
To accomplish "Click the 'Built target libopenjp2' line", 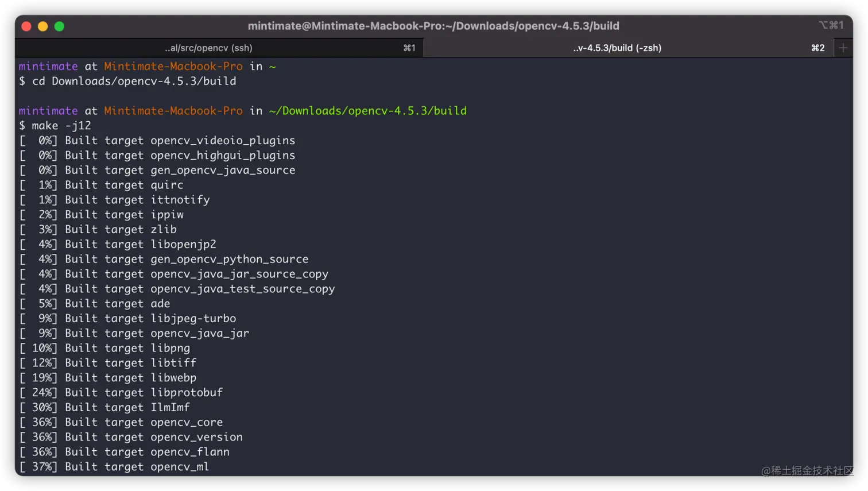I will [x=118, y=244].
